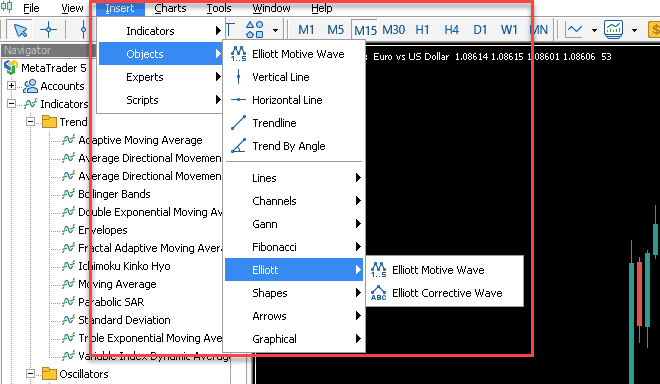Select the M30 timeframe
The image size is (660, 384).
point(394,30)
